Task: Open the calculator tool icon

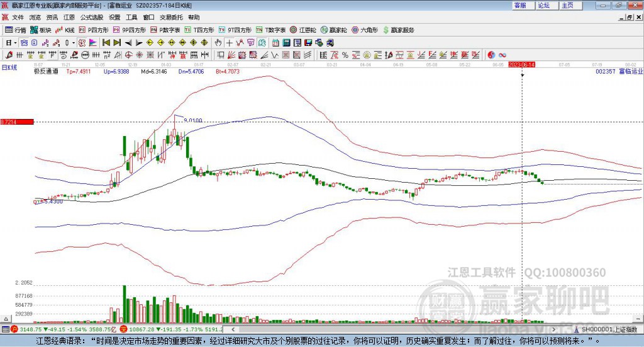Action: click(286, 43)
